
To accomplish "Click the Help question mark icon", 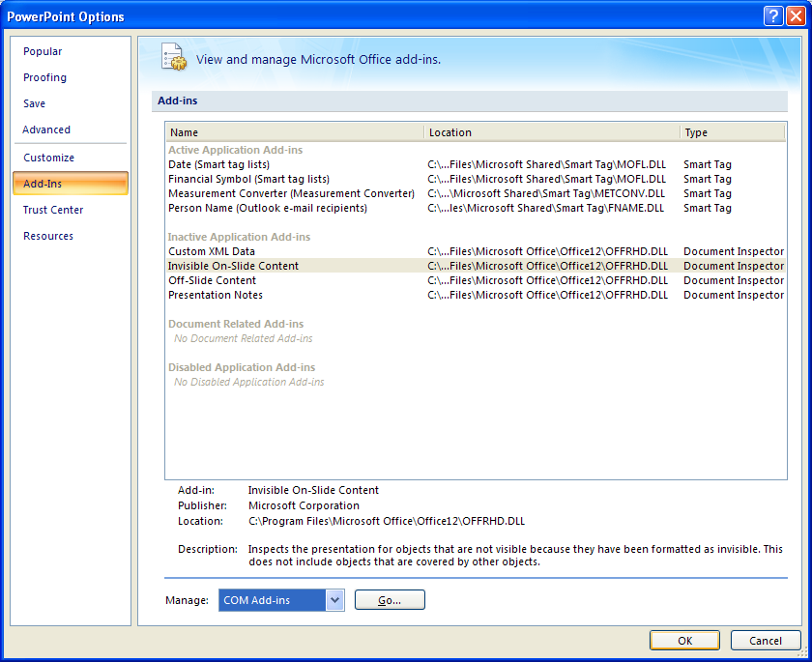I will tap(773, 16).
